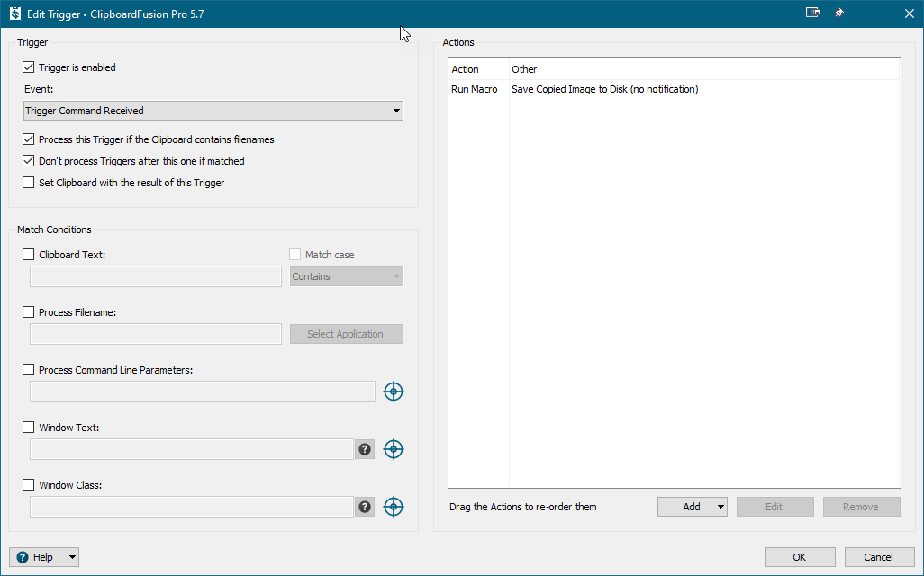The image size is (924, 576).
Task: Click the pin window icon in title bar
Action: pyautogui.click(x=839, y=13)
